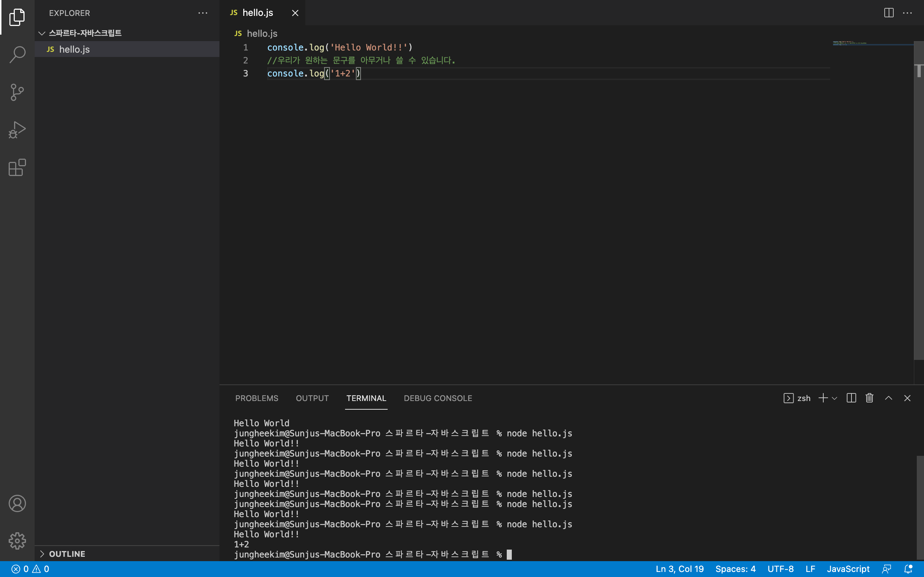
Task: Open the Source Control view
Action: click(x=17, y=92)
